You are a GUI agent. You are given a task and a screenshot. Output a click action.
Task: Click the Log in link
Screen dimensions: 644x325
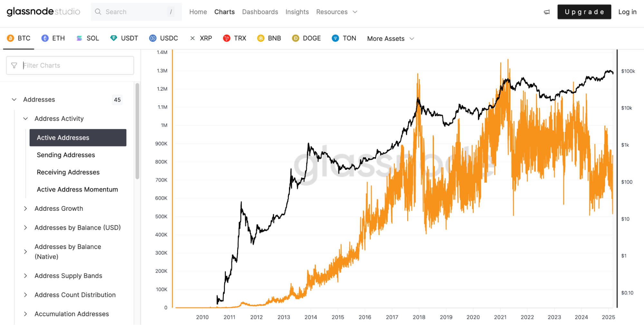coord(627,12)
